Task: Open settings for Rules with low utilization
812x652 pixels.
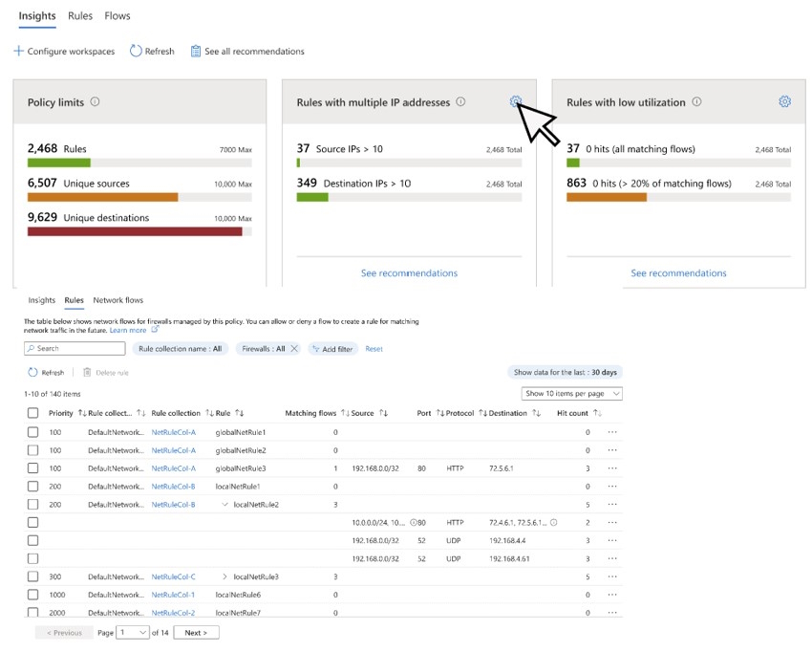Action: 784,101
